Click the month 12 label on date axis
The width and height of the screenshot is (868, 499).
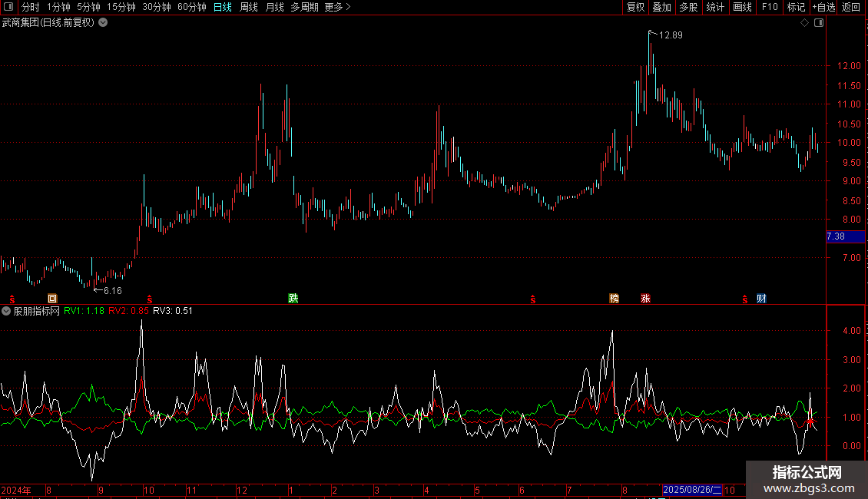[242, 490]
